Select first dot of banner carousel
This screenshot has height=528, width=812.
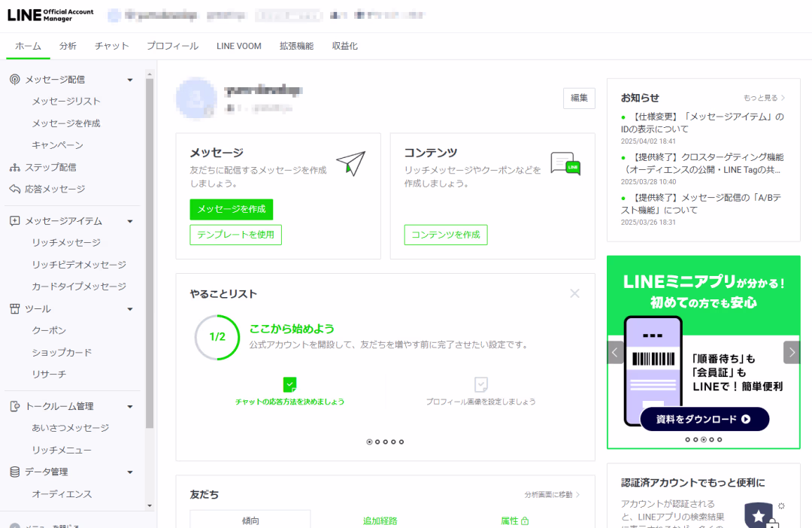[688, 439]
